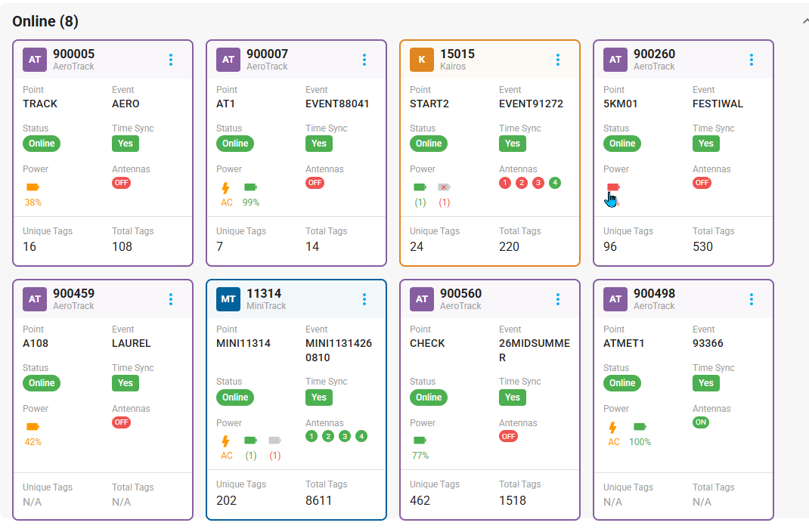Toggle the antennas OFF badge on 900005
Viewport: 809px width, 532px height.
(121, 182)
